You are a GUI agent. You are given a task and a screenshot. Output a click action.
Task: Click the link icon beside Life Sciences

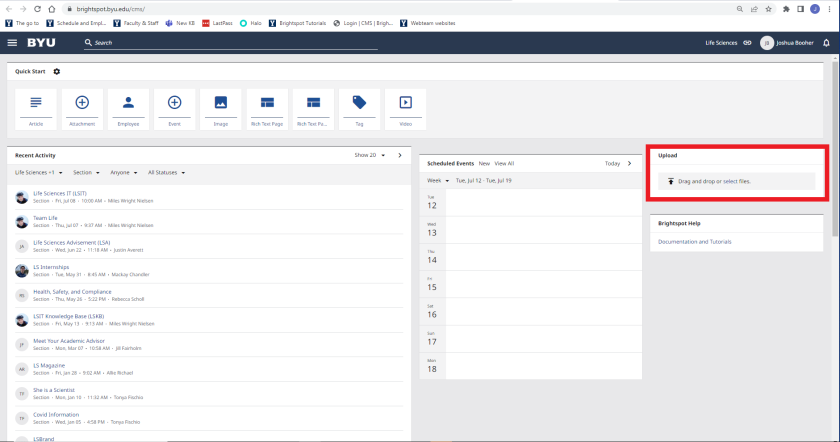click(747, 43)
